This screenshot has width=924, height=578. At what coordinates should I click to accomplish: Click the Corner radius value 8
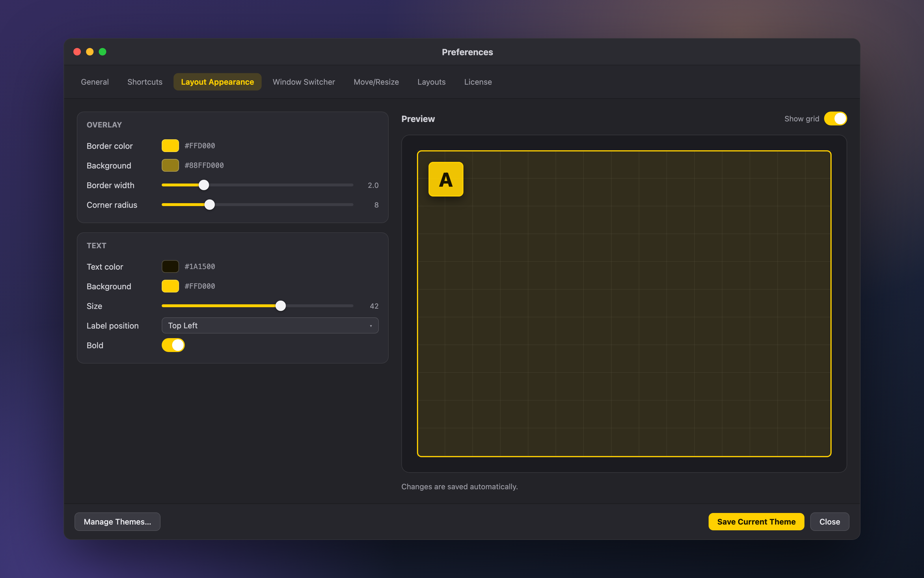point(377,205)
